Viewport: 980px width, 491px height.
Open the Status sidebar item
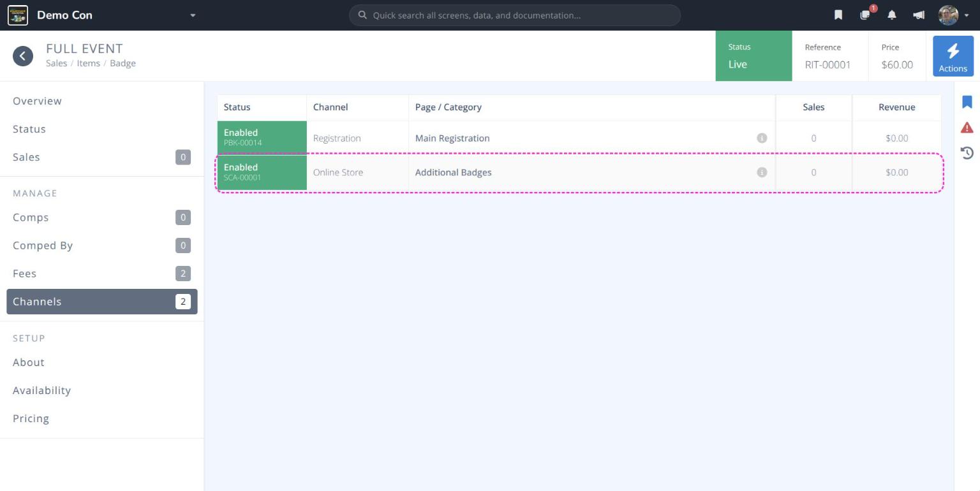click(x=102, y=129)
